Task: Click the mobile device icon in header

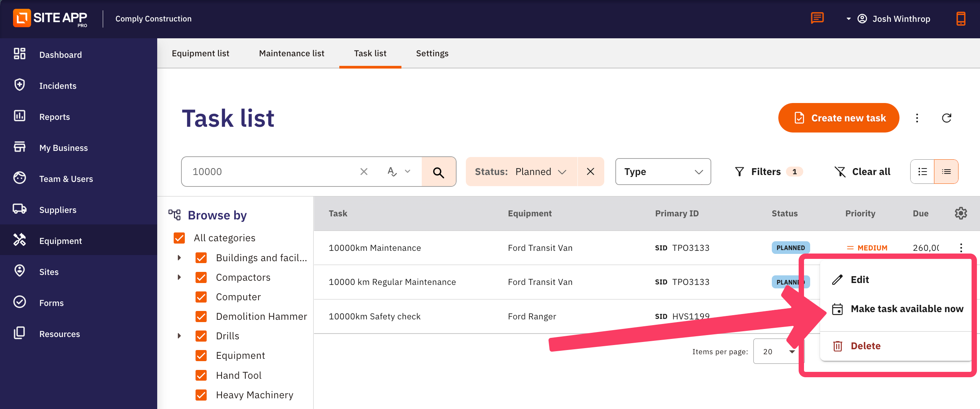Action: coord(960,18)
